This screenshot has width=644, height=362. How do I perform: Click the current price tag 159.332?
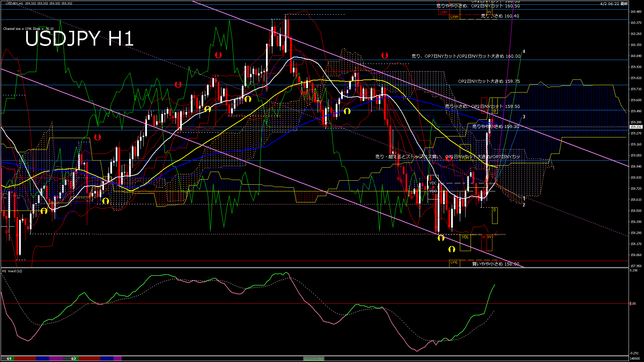point(636,127)
